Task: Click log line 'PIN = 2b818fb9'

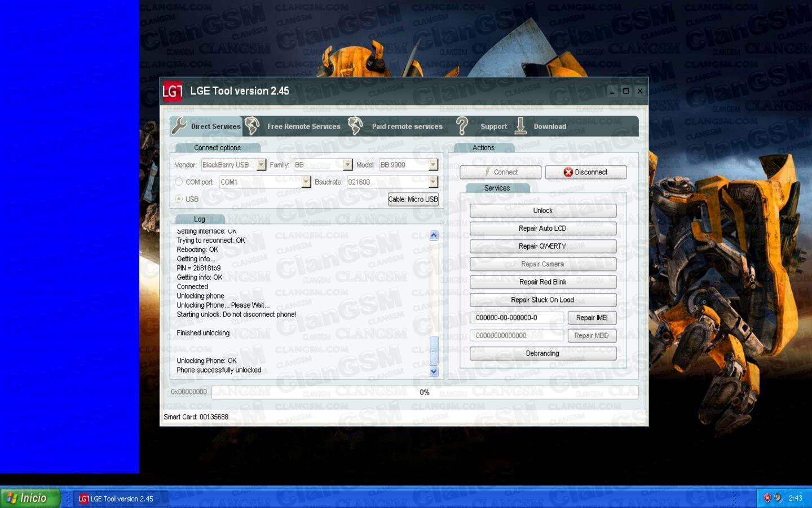Action: [x=198, y=268]
